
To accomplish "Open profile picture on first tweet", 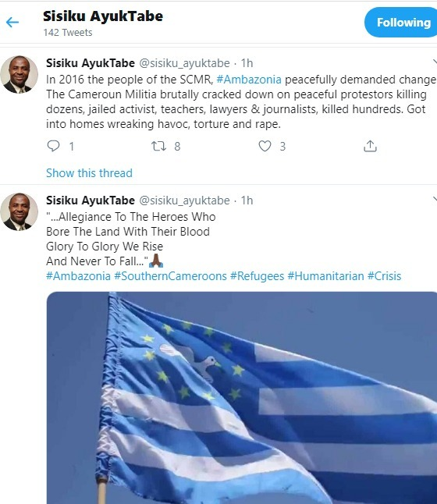I will [x=19, y=75].
